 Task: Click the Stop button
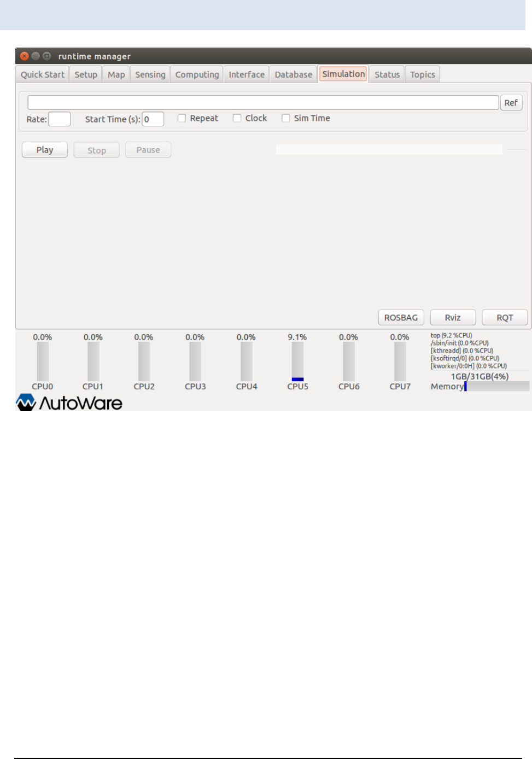[97, 150]
